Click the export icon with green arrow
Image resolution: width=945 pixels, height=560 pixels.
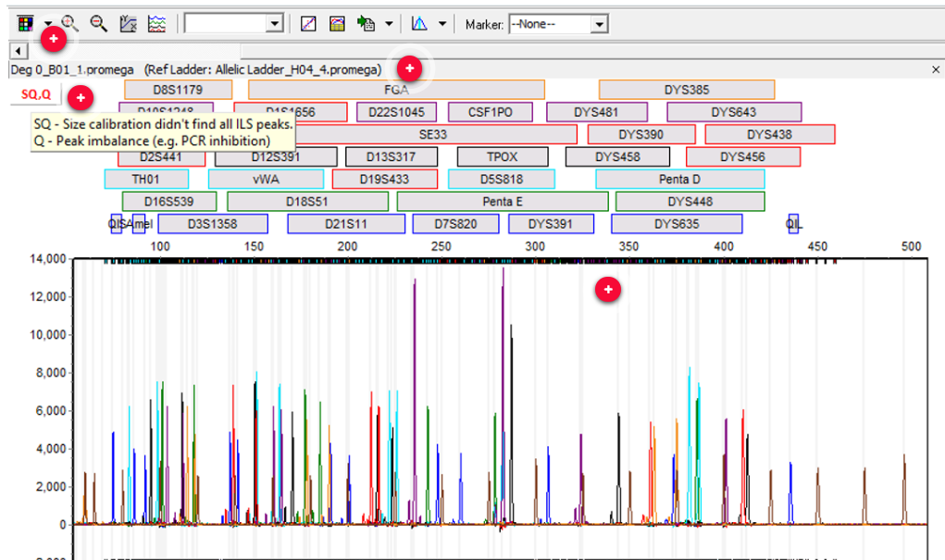point(366,24)
